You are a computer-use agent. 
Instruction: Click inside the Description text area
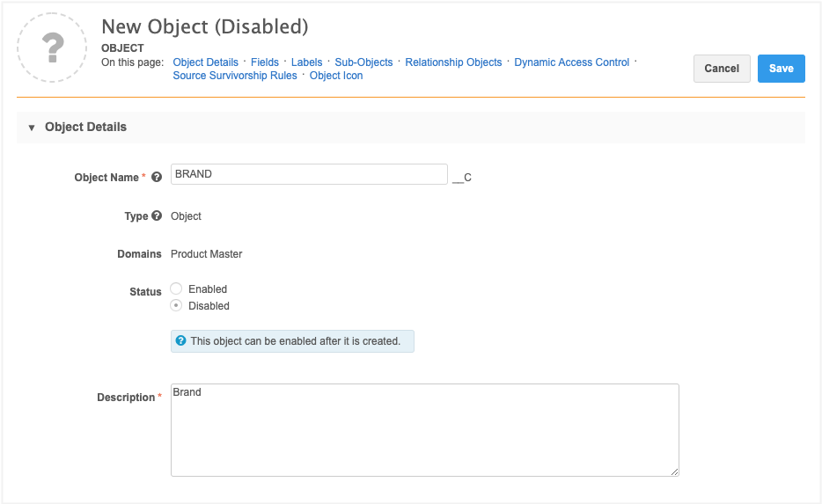click(424, 430)
